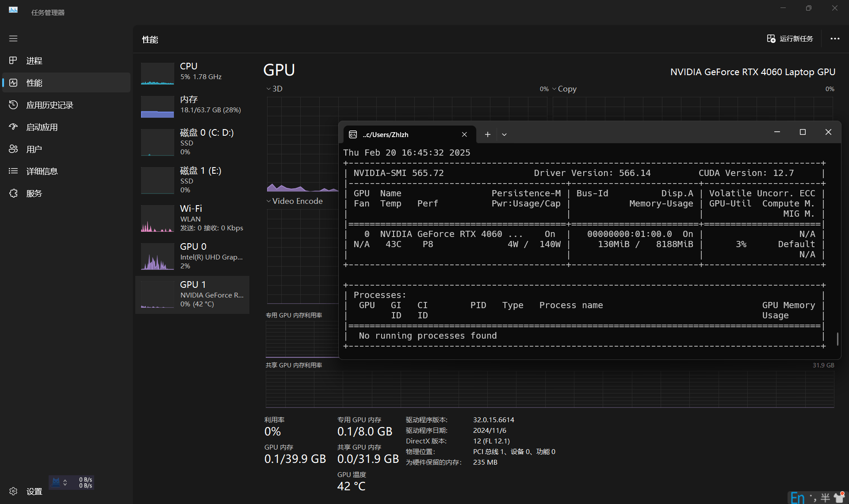Add a new terminal tab with plus
Screen dimensions: 849x504
(487, 134)
